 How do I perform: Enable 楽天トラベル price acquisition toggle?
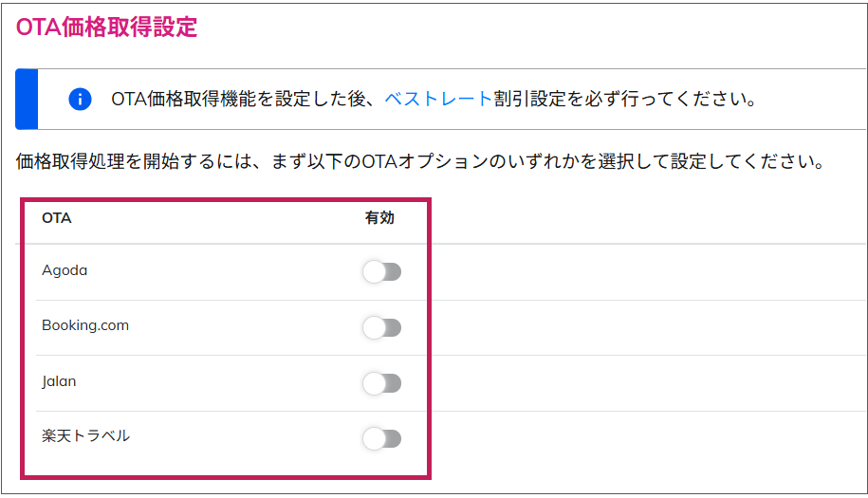point(382,439)
